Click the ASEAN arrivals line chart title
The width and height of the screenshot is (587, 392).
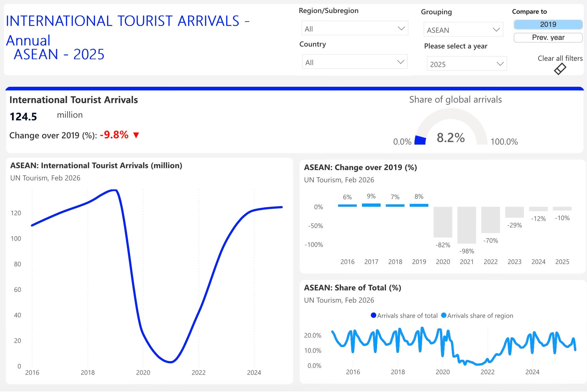pyautogui.click(x=96, y=166)
